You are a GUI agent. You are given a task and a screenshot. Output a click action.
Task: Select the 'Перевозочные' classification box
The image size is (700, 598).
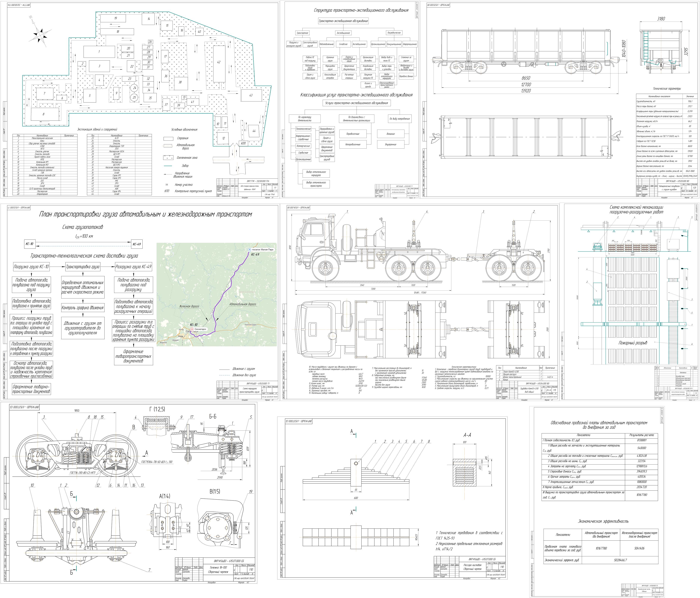(x=353, y=134)
